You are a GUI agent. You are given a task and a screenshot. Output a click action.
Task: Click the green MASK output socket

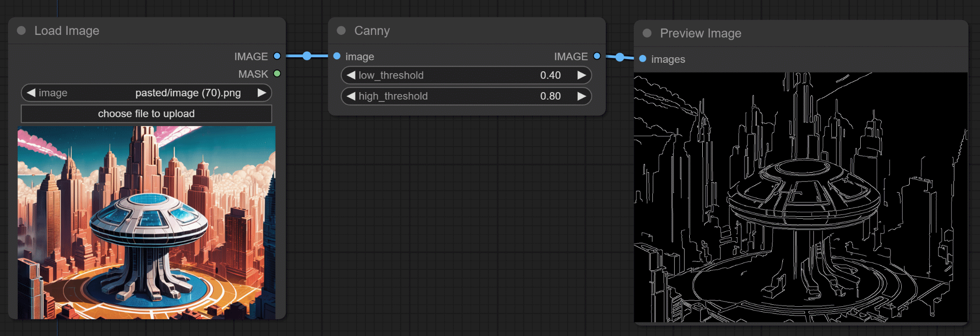(x=277, y=74)
